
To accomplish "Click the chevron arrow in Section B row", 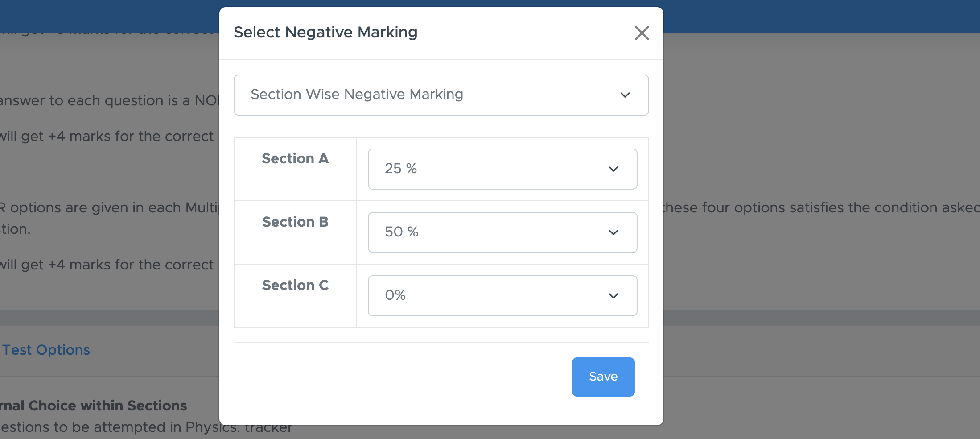I will pyautogui.click(x=613, y=232).
